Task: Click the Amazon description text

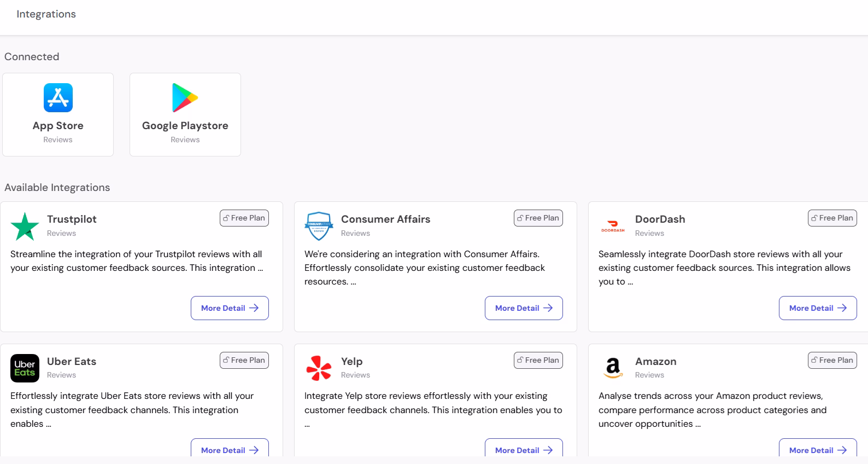Action: pyautogui.click(x=712, y=410)
